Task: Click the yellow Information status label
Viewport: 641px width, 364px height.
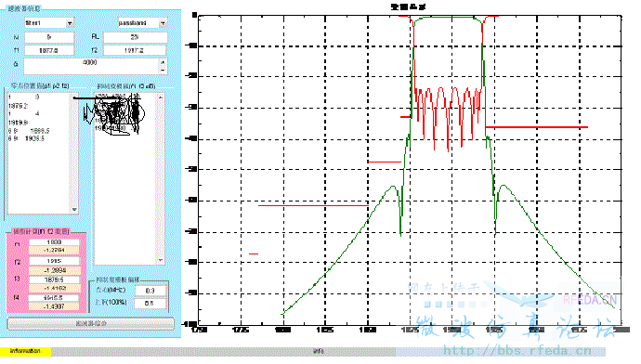Action: pyautogui.click(x=25, y=351)
